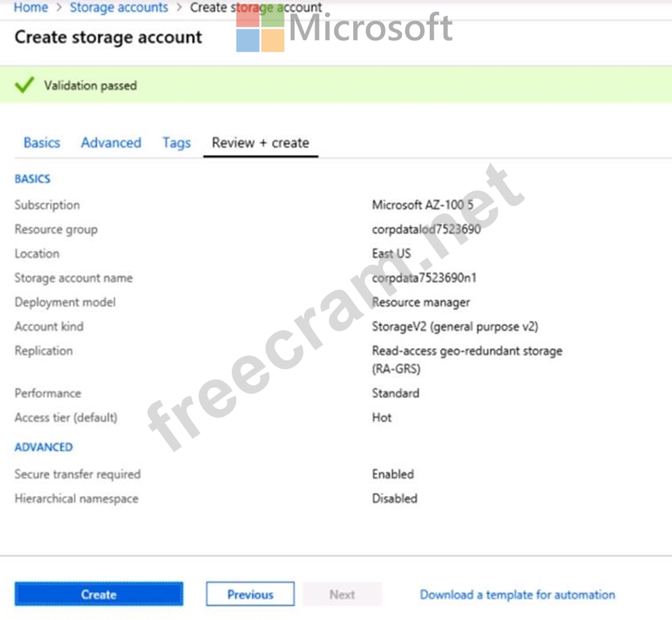
Task: Click the green validation passed checkmark icon
Action: 25,85
